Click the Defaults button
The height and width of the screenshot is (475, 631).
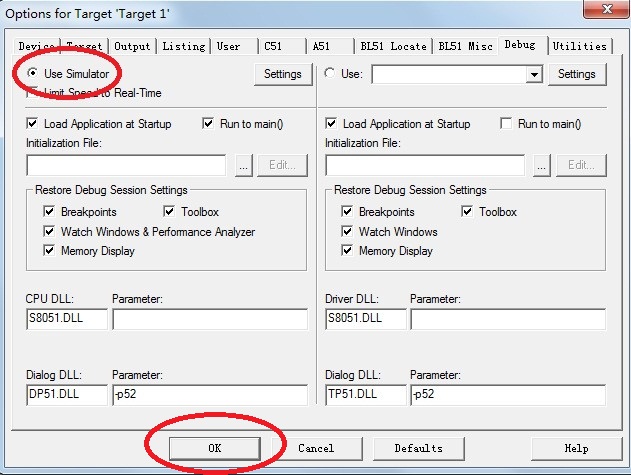pyautogui.click(x=418, y=448)
